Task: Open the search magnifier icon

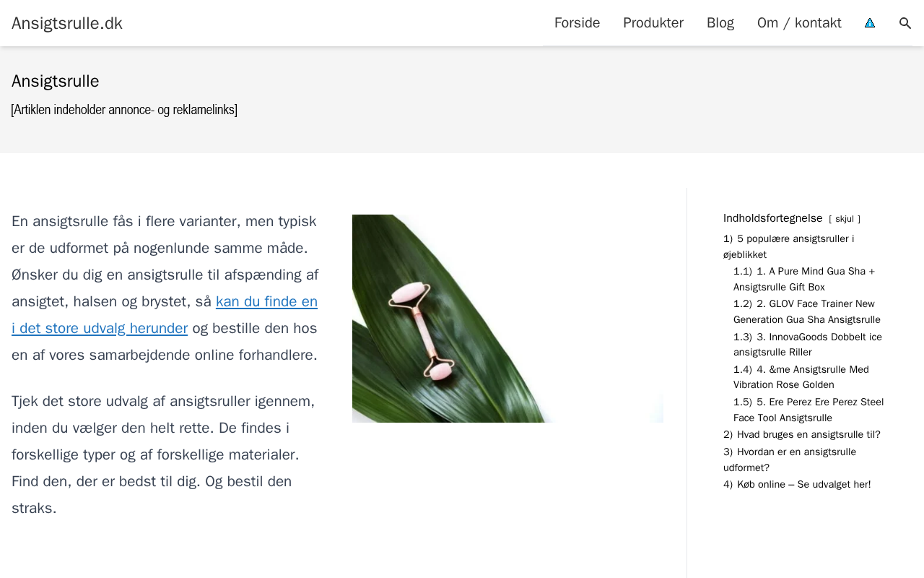Action: click(905, 23)
